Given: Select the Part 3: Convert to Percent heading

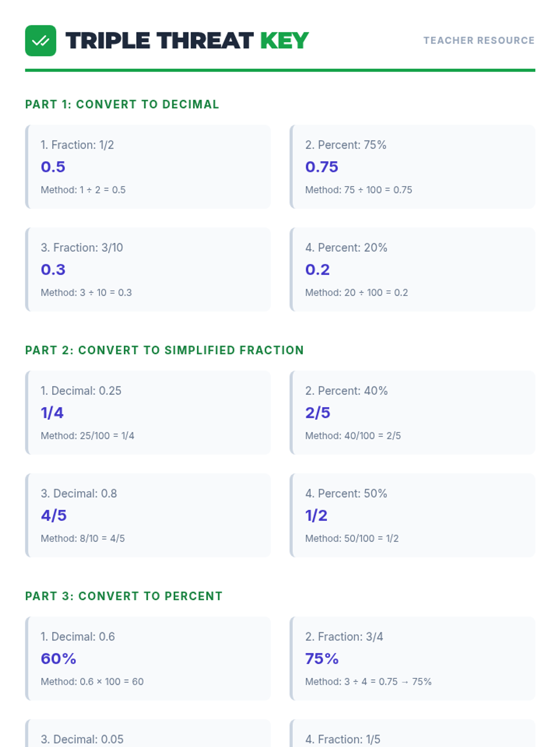Looking at the screenshot, I should point(124,596).
